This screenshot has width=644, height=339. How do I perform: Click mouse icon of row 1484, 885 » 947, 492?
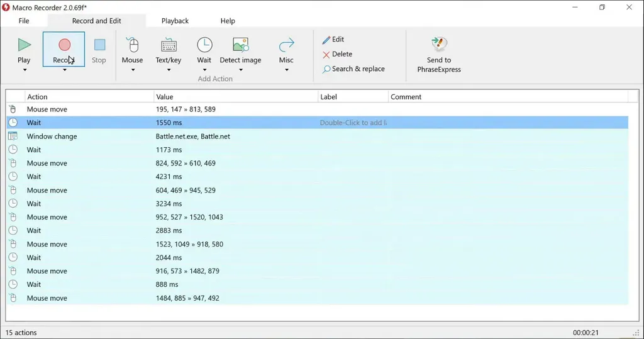click(13, 298)
